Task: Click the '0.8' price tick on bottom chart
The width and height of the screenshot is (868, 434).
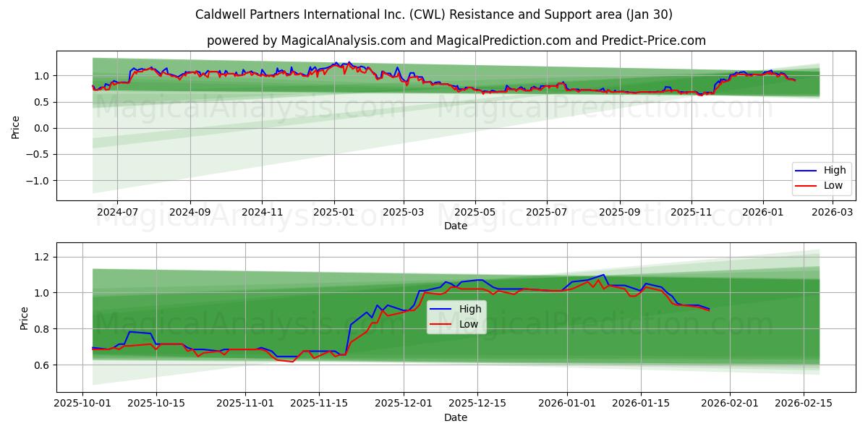Action: [x=43, y=329]
